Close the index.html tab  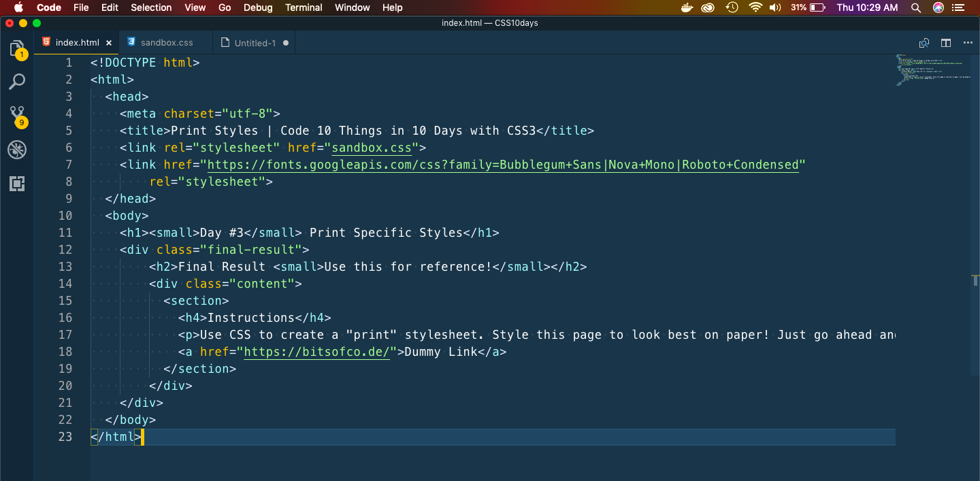pyautogui.click(x=109, y=43)
